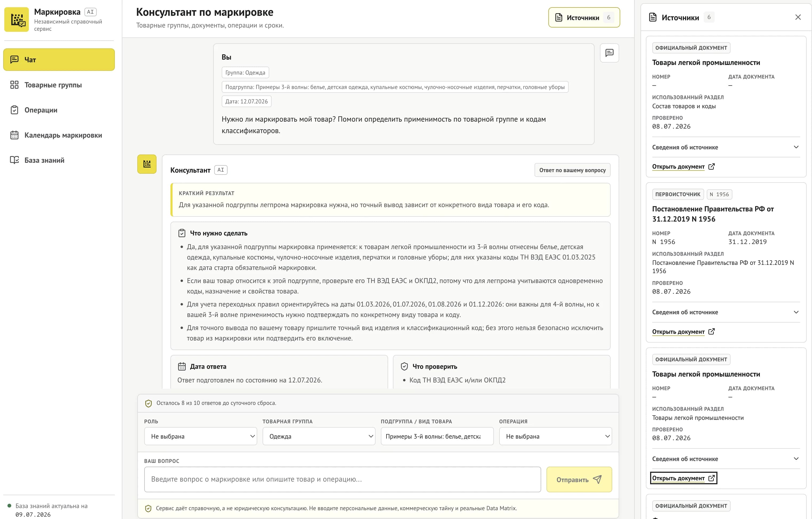812x519 pixels.
Task: Click the Состав товаров и коды section text
Action: coord(684,106)
